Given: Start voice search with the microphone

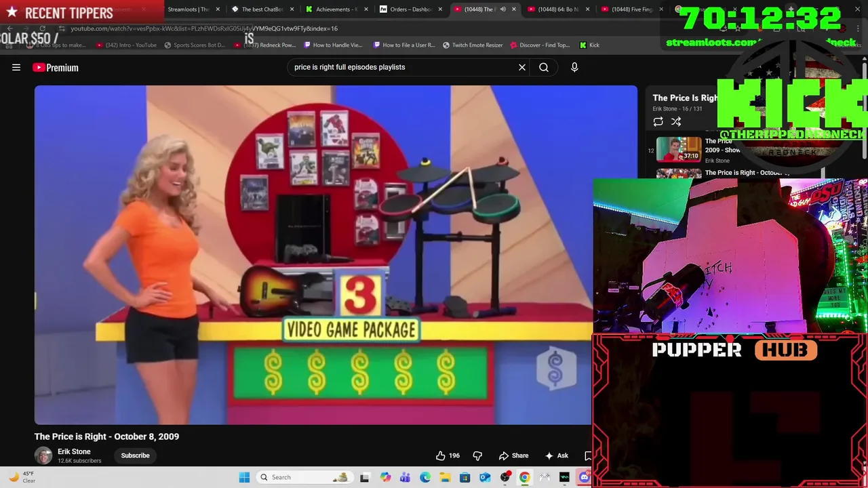Looking at the screenshot, I should tap(574, 67).
